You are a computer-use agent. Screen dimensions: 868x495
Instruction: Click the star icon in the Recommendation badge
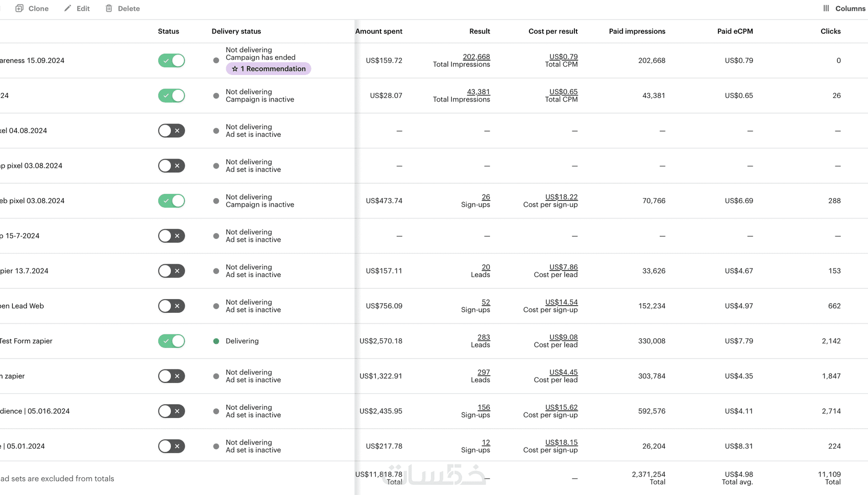click(235, 69)
